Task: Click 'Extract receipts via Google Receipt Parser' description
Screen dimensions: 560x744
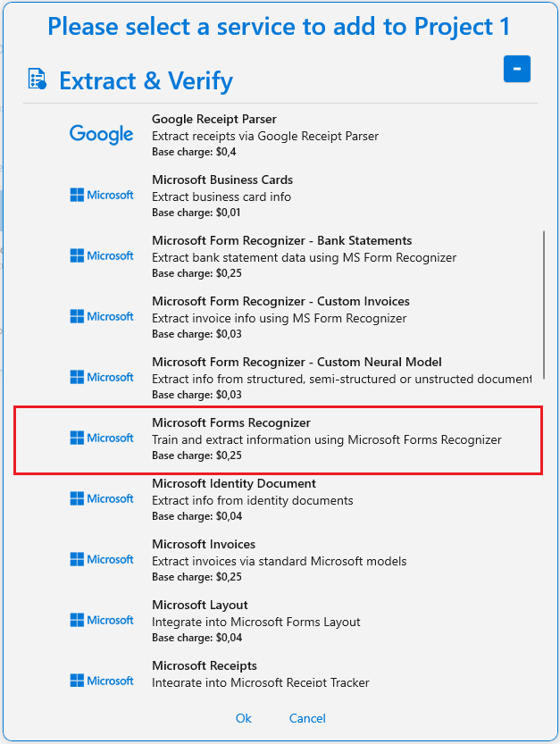Action: (x=265, y=136)
